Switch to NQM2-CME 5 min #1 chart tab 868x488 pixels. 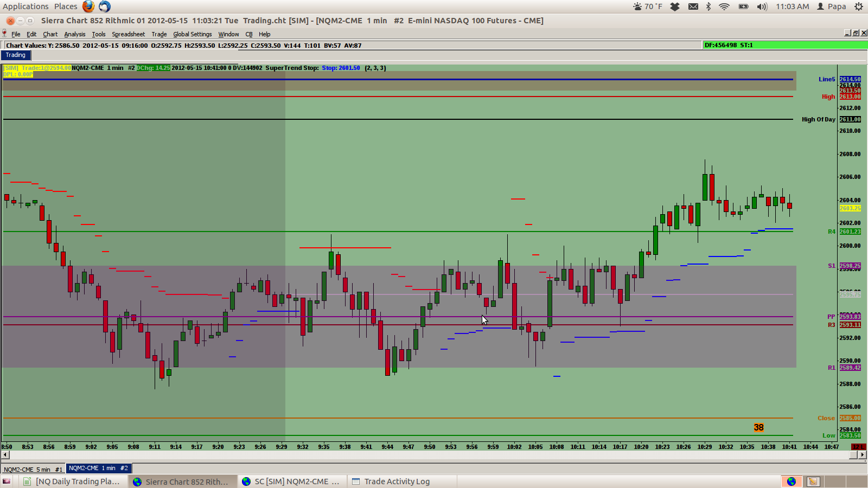click(33, 469)
